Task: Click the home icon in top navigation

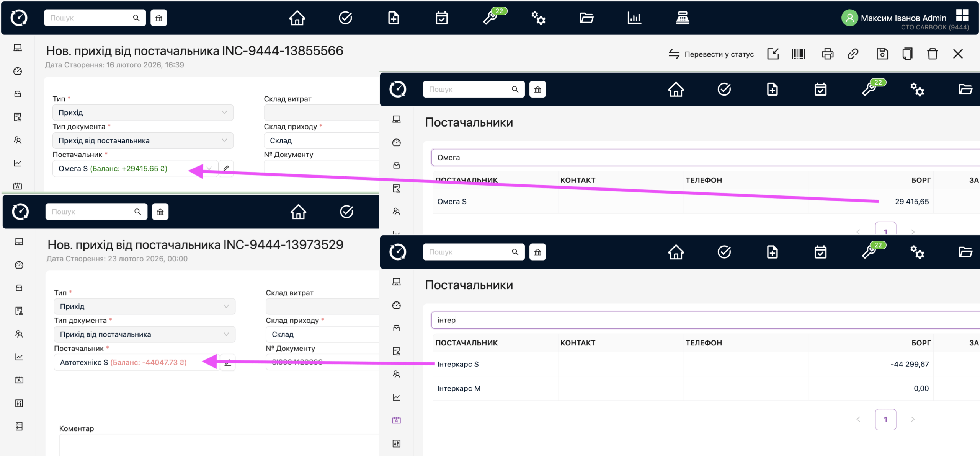Action: tap(297, 18)
